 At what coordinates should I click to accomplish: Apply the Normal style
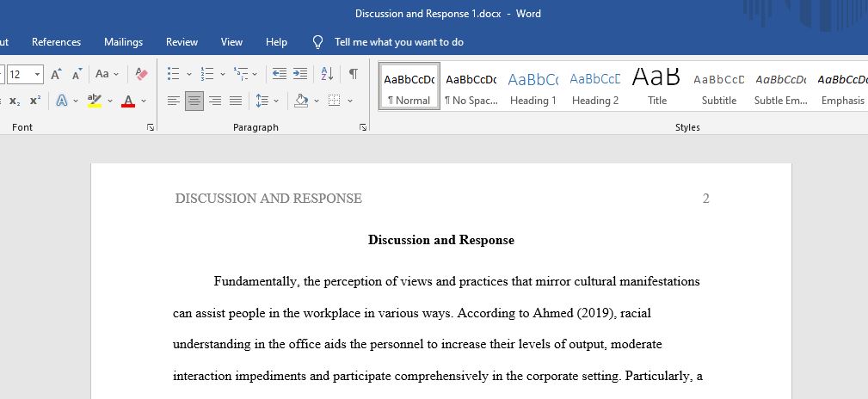coord(409,86)
